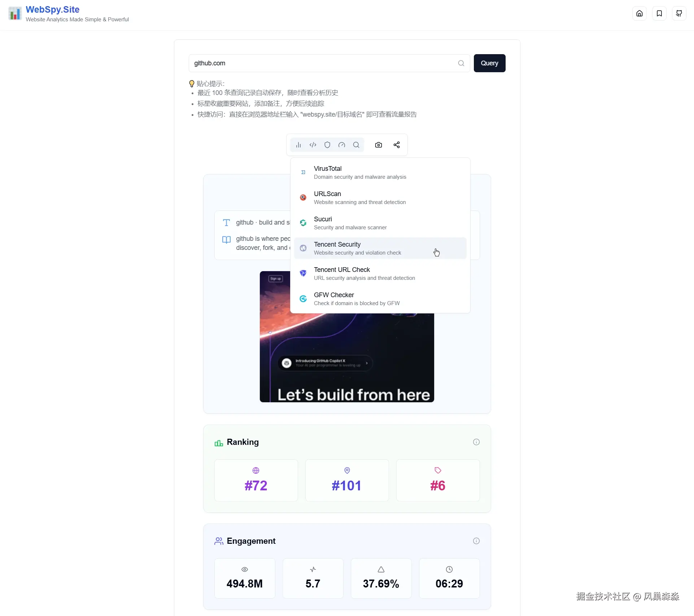Open the bookmarks icon in header
The image size is (694, 616).
pyautogui.click(x=659, y=13)
